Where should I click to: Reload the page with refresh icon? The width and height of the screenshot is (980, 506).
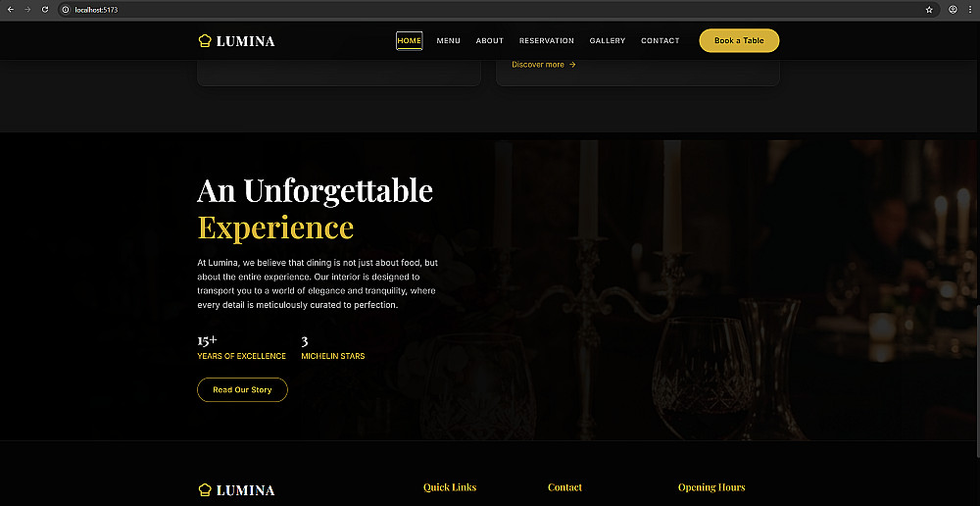click(45, 10)
